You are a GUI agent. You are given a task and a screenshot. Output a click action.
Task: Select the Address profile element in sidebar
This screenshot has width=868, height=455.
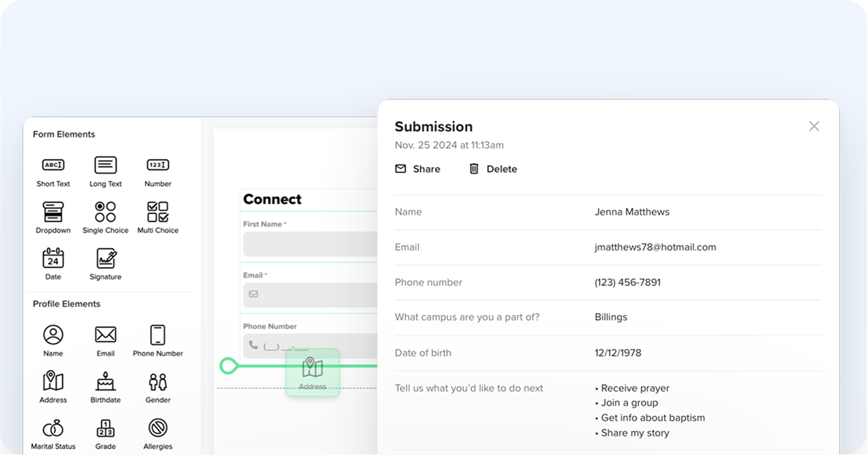click(x=53, y=387)
